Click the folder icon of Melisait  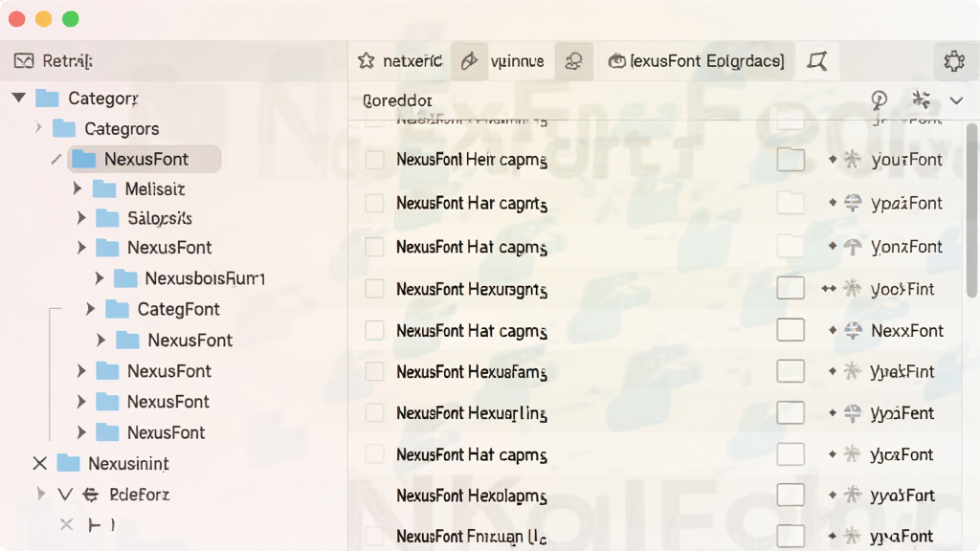[x=104, y=188]
